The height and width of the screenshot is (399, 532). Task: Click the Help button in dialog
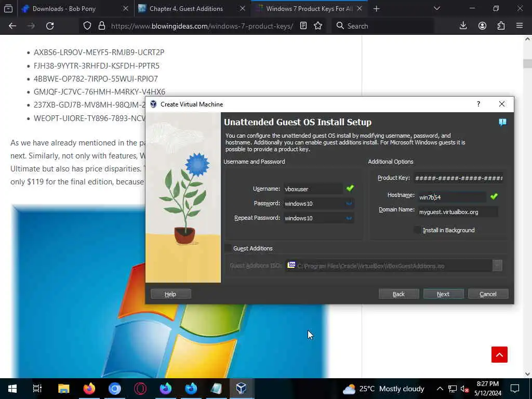(170, 294)
